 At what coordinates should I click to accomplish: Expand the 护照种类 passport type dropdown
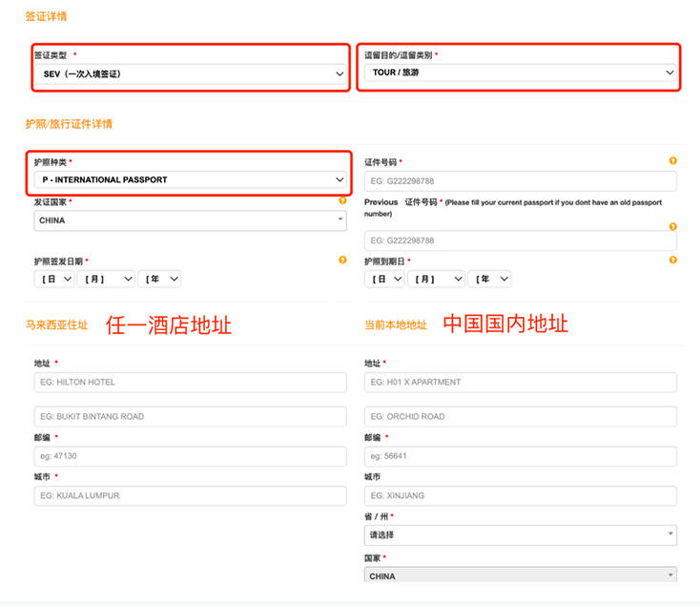(x=191, y=179)
